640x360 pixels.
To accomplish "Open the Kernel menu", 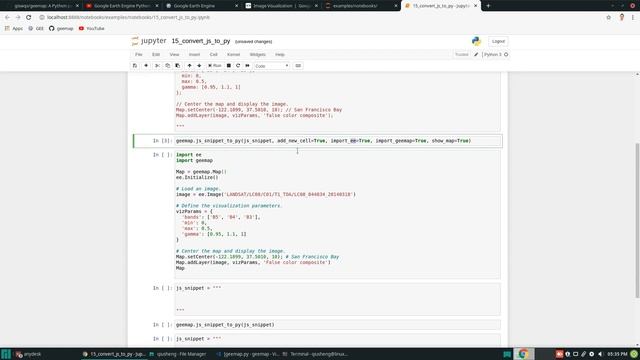I will (233, 54).
